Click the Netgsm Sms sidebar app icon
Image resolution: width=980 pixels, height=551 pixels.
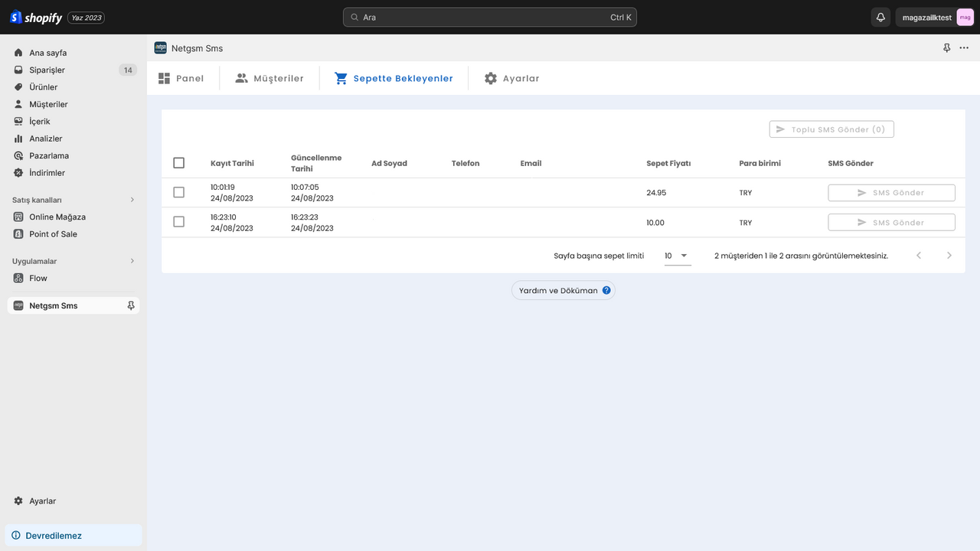coord(18,305)
